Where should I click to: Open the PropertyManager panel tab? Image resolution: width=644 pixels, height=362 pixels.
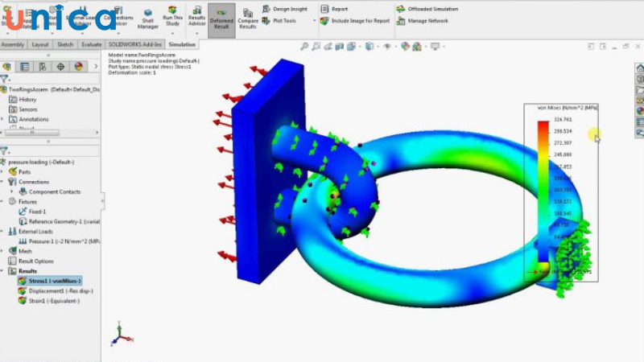25,67
